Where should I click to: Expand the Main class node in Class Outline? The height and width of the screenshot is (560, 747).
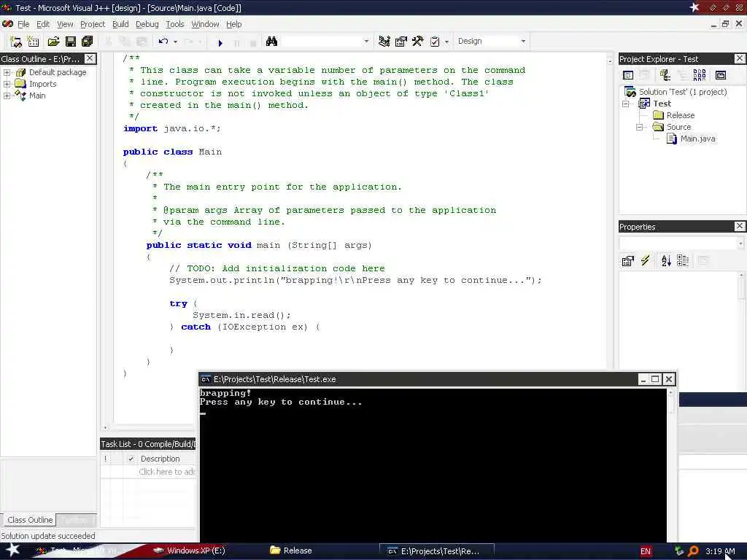point(7,96)
